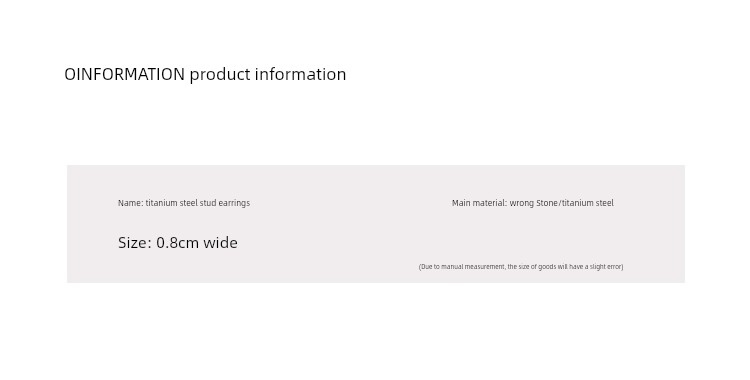
Task: Select the 'product information' heading text
Action: tap(268, 75)
